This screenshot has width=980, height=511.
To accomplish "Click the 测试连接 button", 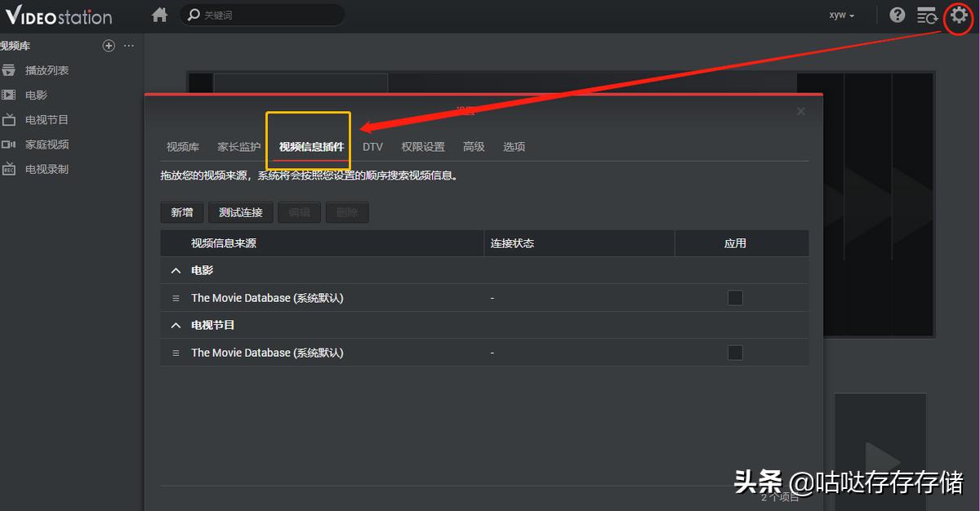I will 240,211.
